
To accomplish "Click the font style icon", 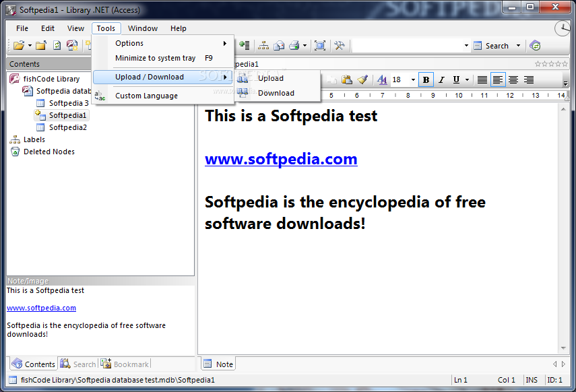I will (382, 79).
